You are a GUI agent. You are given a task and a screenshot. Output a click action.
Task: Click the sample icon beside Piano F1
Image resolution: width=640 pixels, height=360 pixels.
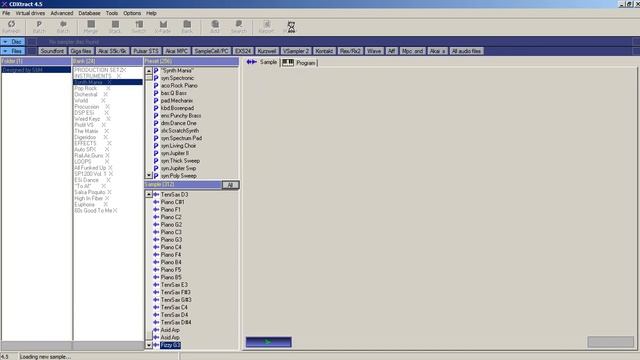click(x=156, y=209)
